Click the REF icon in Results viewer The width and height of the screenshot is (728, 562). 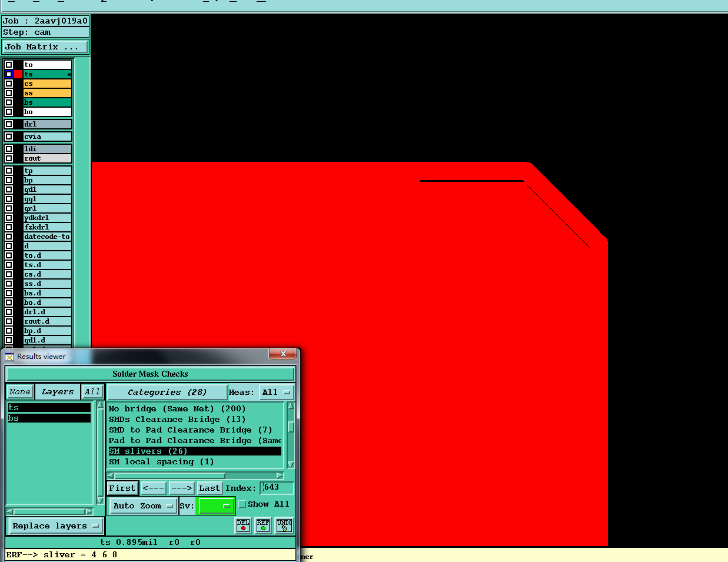(263, 526)
